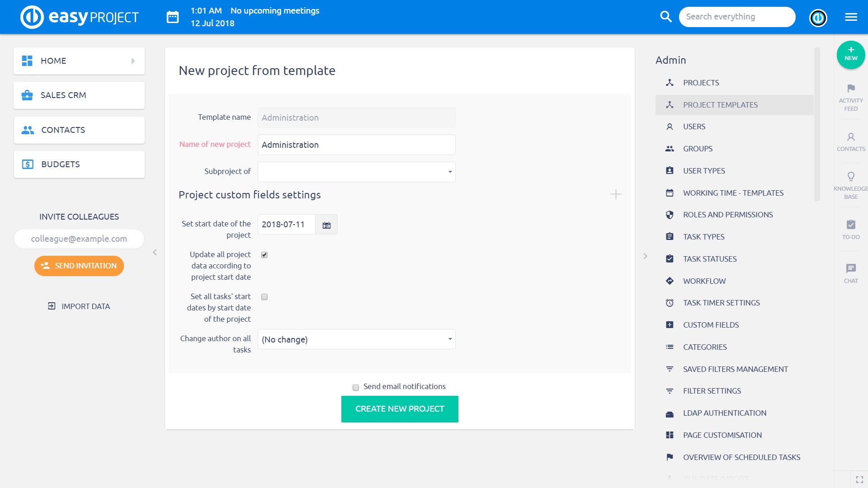
Task: Open GROUPS in Admin menu
Action: (734, 149)
